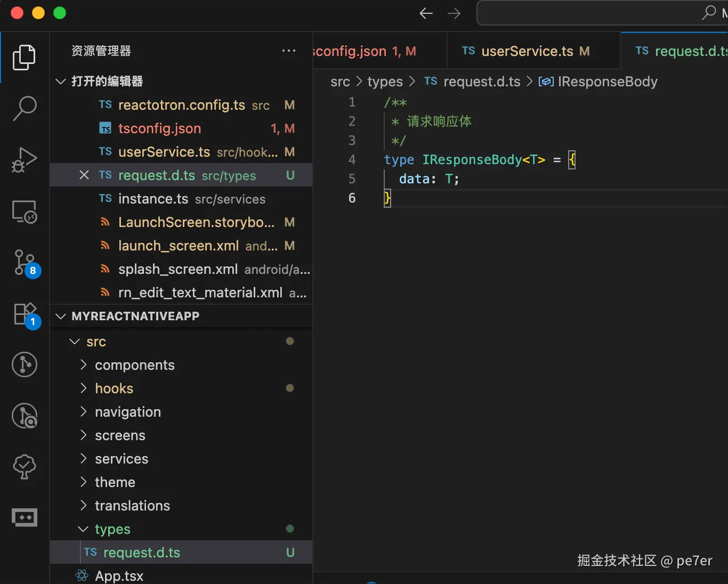Image resolution: width=728 pixels, height=584 pixels.
Task: Click request.d.ts in the breadcrumb
Action: tap(482, 82)
